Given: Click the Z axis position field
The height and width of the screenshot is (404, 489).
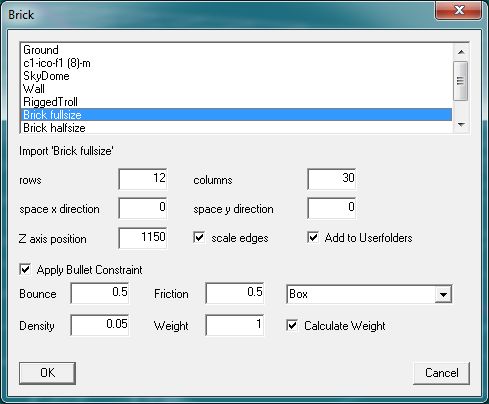Looking at the screenshot, I should 143,238.
